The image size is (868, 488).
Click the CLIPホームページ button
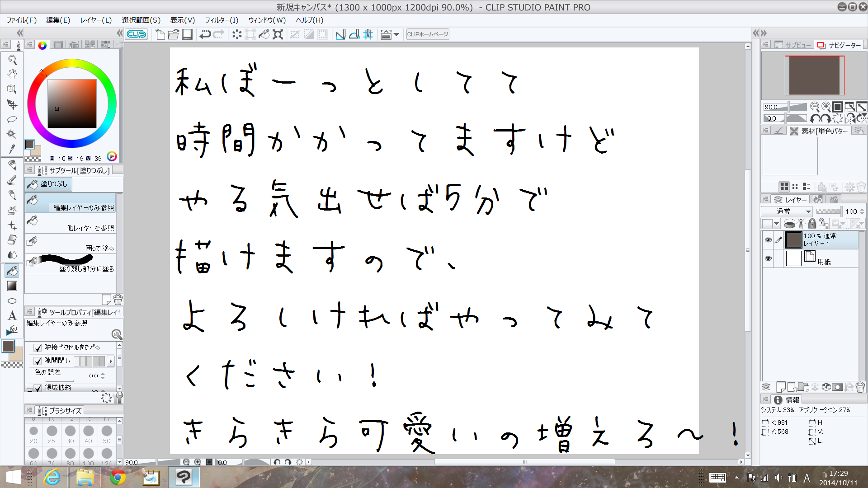pyautogui.click(x=427, y=34)
